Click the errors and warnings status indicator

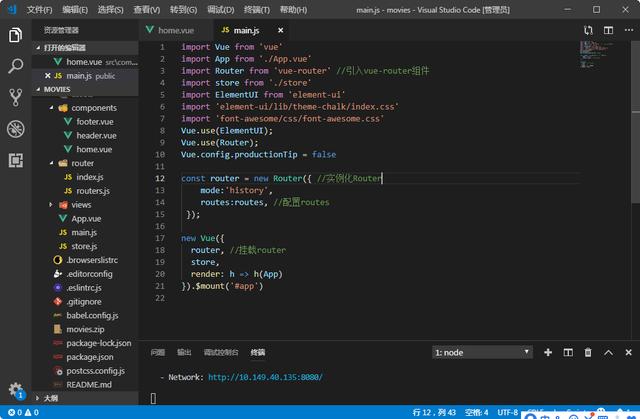point(23,412)
